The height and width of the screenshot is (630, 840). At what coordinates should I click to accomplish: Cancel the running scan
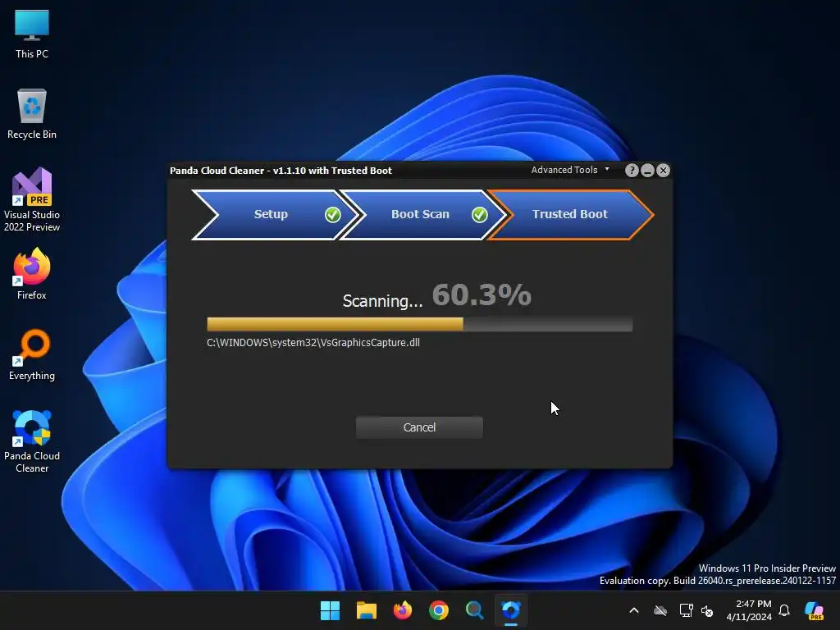click(419, 427)
